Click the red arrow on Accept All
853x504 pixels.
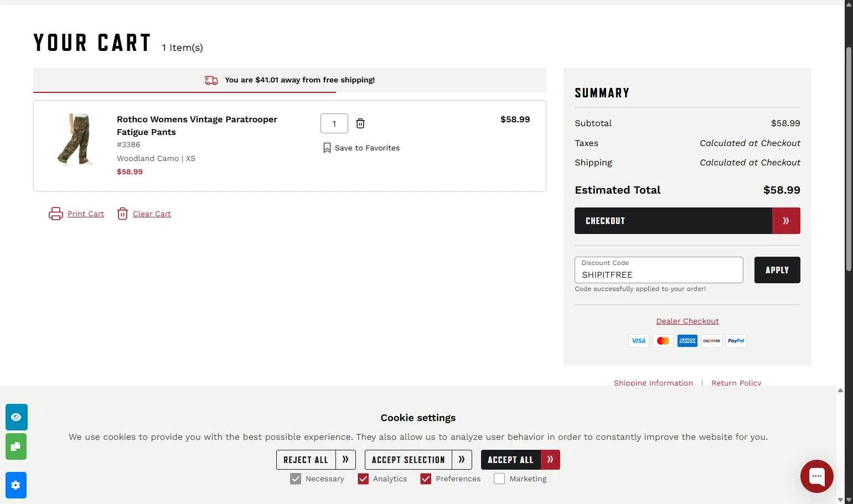[550, 460]
